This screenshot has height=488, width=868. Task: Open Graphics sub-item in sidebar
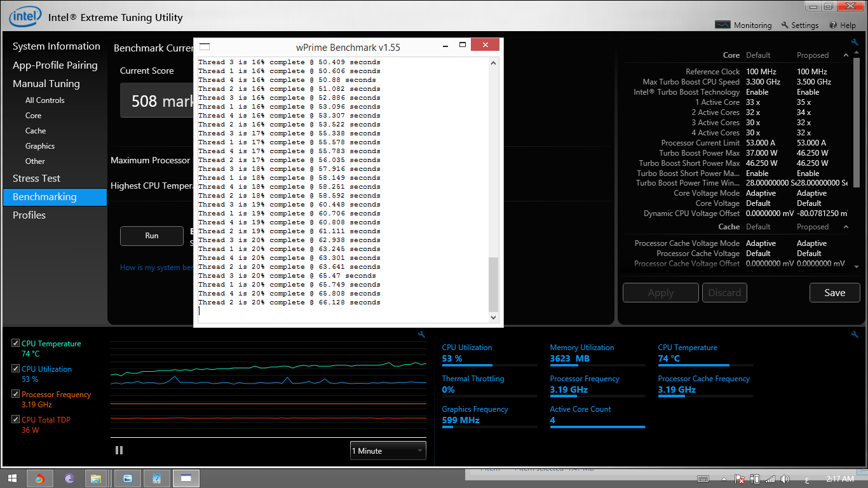click(40, 146)
